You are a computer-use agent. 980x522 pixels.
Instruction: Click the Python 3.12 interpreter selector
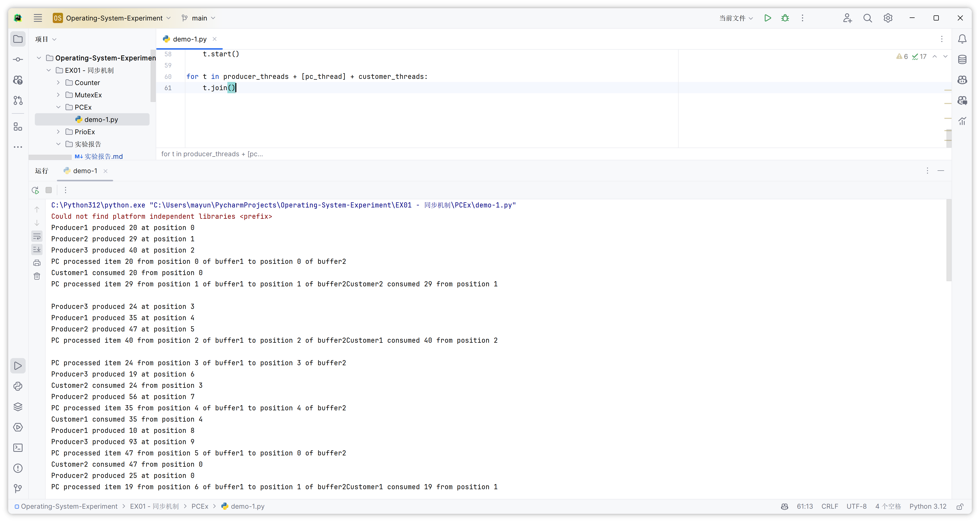(928, 506)
